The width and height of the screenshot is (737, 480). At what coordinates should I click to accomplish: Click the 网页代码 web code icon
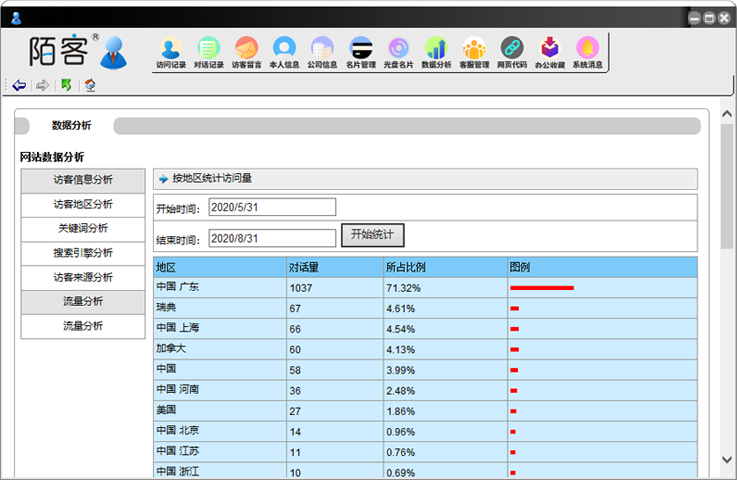[x=512, y=52]
